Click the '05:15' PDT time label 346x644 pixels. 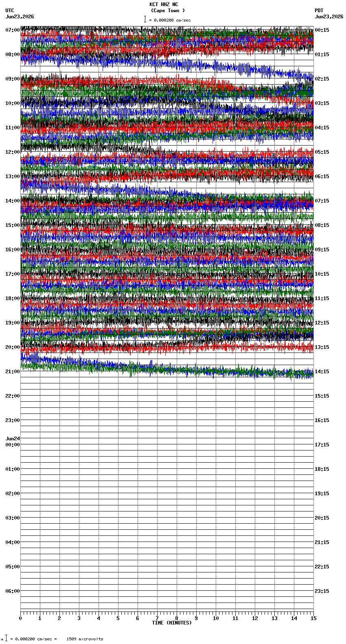pyautogui.click(x=322, y=152)
